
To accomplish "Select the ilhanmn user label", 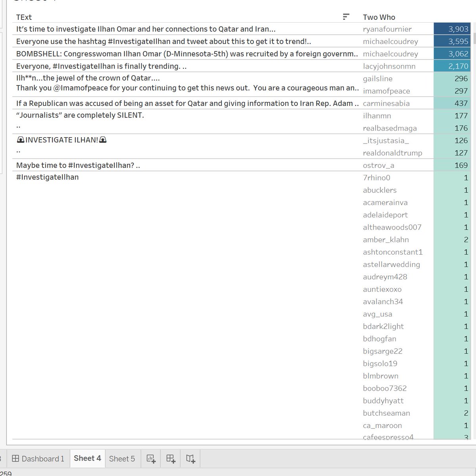I will point(377,116).
